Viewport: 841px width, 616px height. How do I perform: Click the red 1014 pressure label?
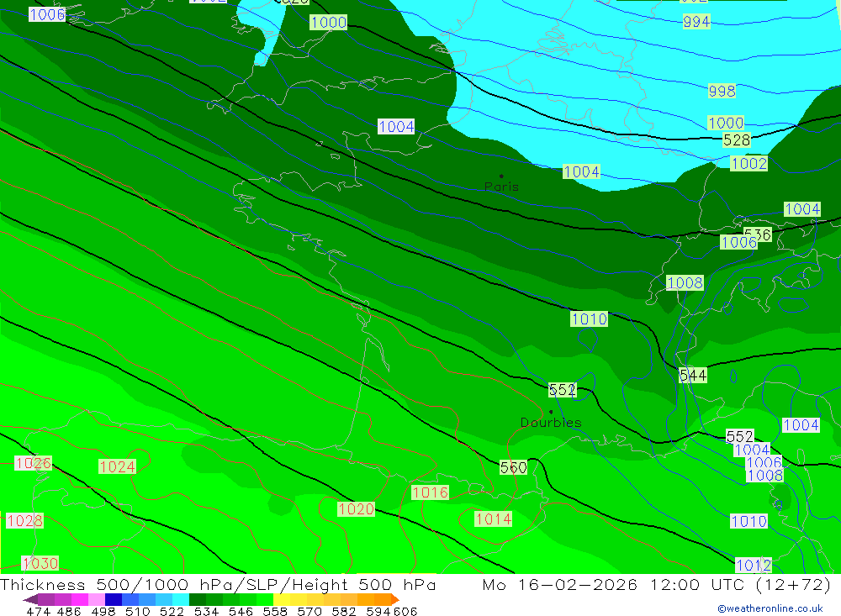pyautogui.click(x=494, y=519)
